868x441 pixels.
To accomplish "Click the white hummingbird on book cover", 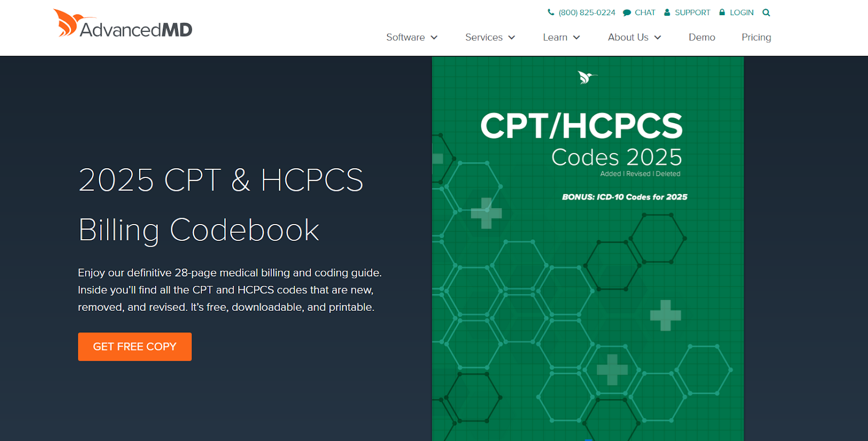I will (x=587, y=78).
